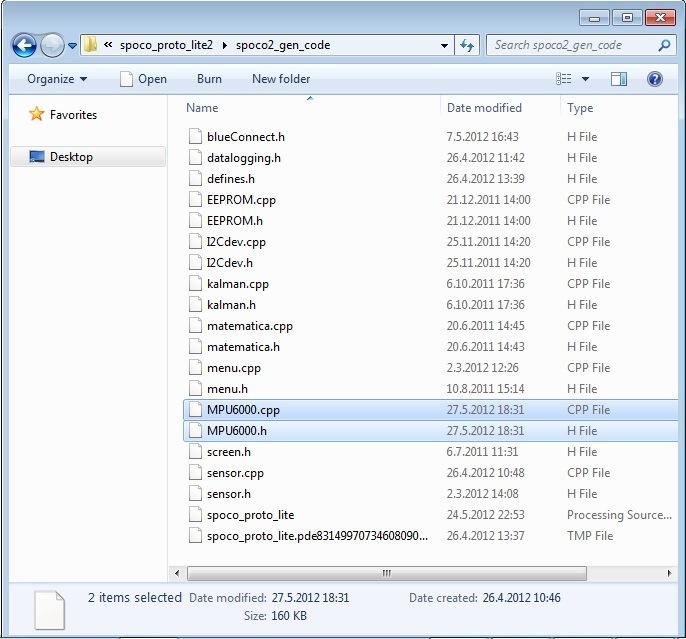Select the menu.cpp file icon
Screen dimensions: 686x639
coord(195,367)
